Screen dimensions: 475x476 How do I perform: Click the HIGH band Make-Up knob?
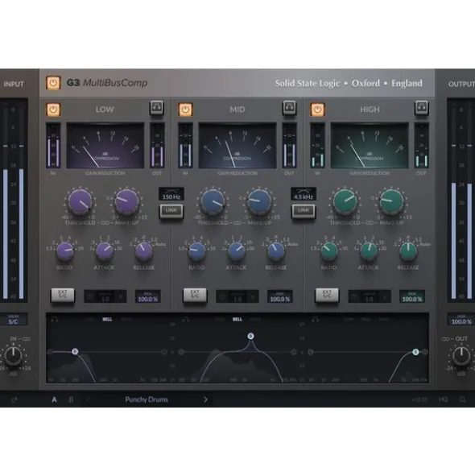point(391,201)
